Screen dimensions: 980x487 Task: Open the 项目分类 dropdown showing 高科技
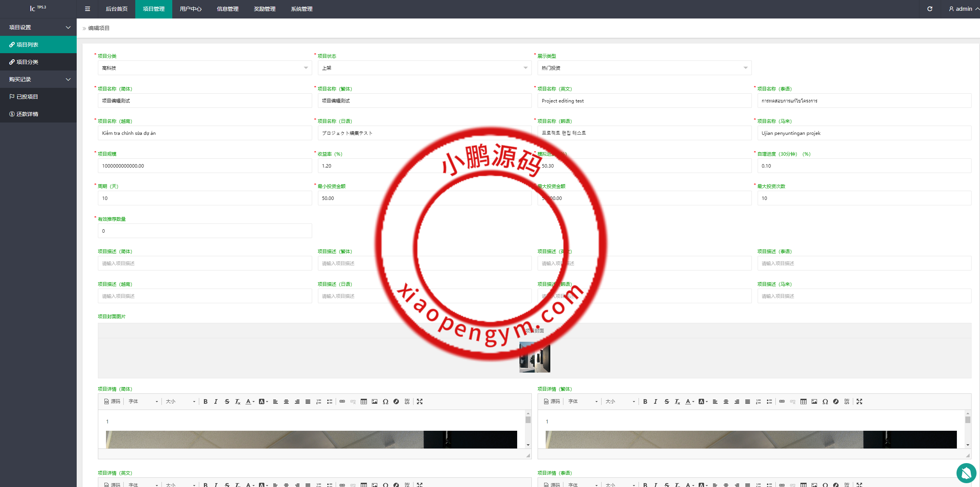click(x=205, y=68)
